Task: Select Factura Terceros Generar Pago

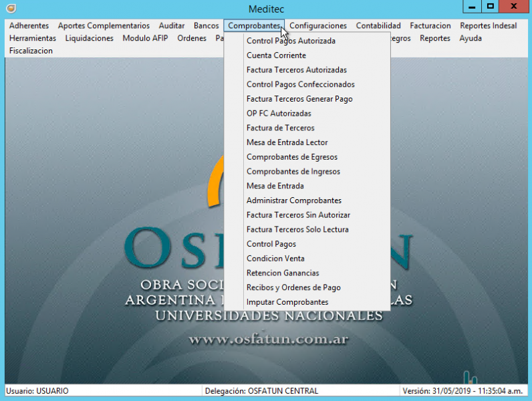Action: (307, 99)
